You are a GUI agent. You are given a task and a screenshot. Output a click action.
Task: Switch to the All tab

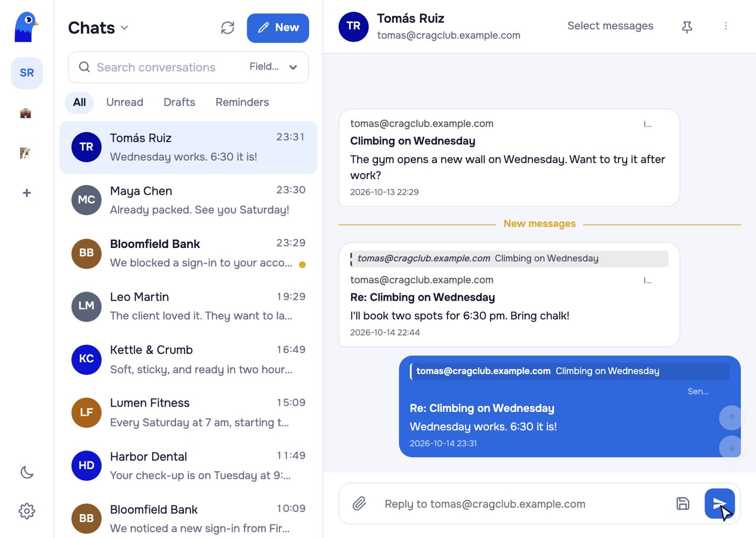click(79, 102)
